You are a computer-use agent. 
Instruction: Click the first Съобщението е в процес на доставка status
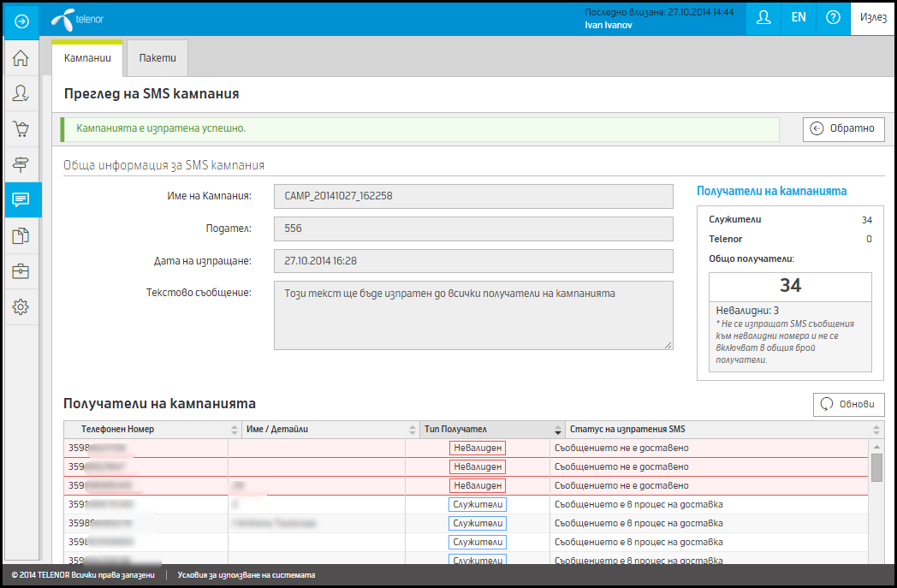639,505
